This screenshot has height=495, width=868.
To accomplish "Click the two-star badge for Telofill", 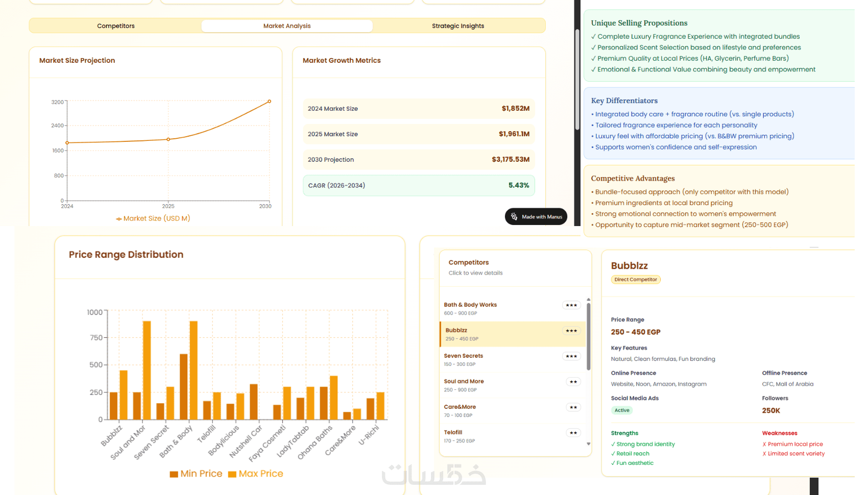I will point(573,433).
